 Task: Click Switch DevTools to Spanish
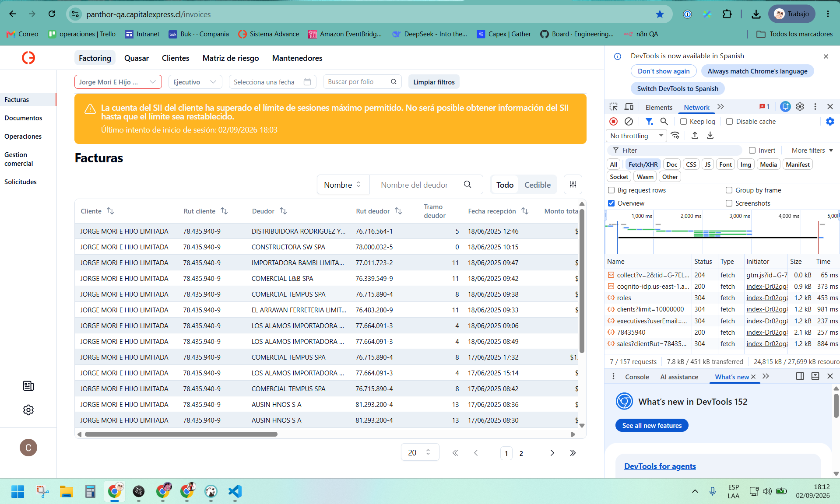pos(678,88)
